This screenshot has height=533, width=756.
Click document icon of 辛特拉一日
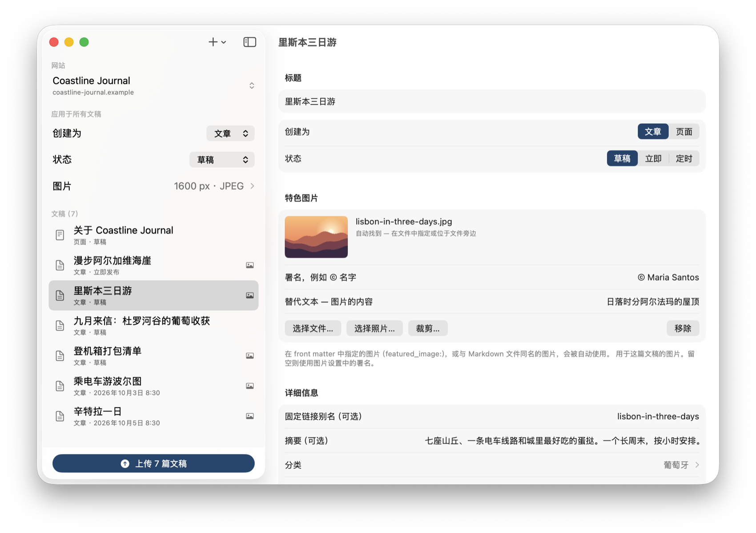60,416
